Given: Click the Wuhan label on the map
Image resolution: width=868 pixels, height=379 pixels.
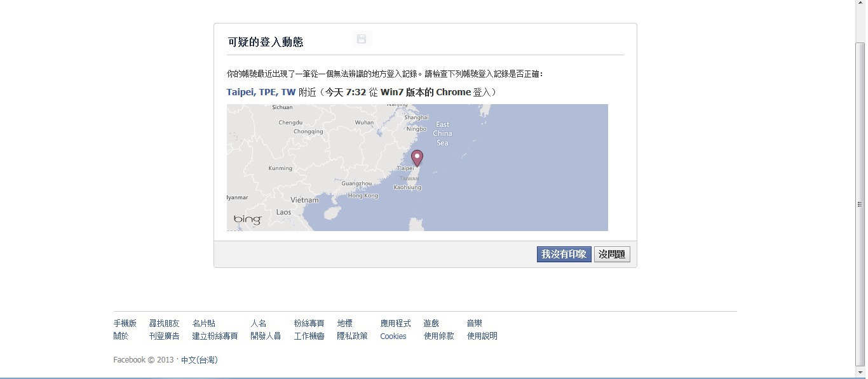Looking at the screenshot, I should tap(364, 123).
